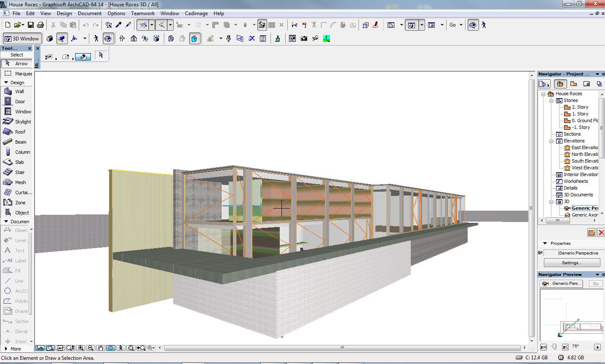Choose the Mesh tool in toolbox

pos(17,182)
